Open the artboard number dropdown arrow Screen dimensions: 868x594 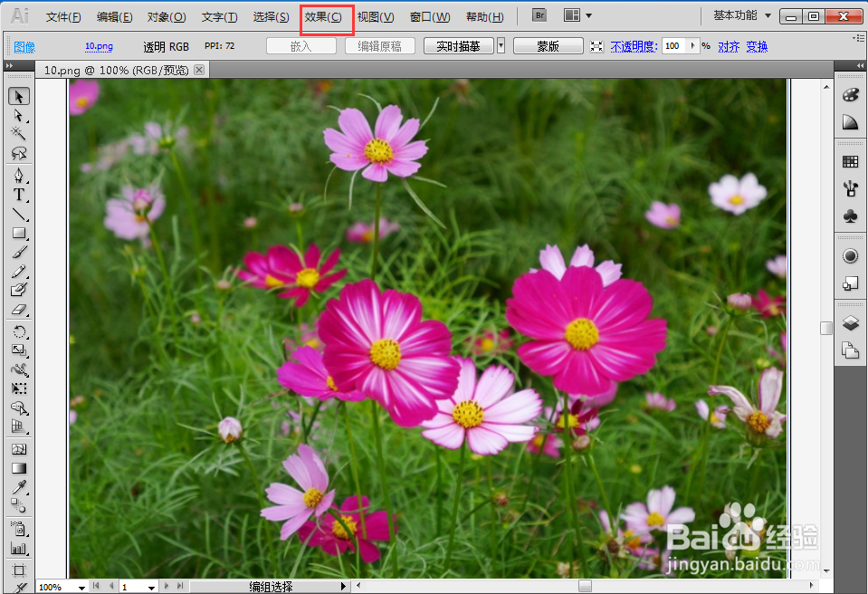coord(151,588)
